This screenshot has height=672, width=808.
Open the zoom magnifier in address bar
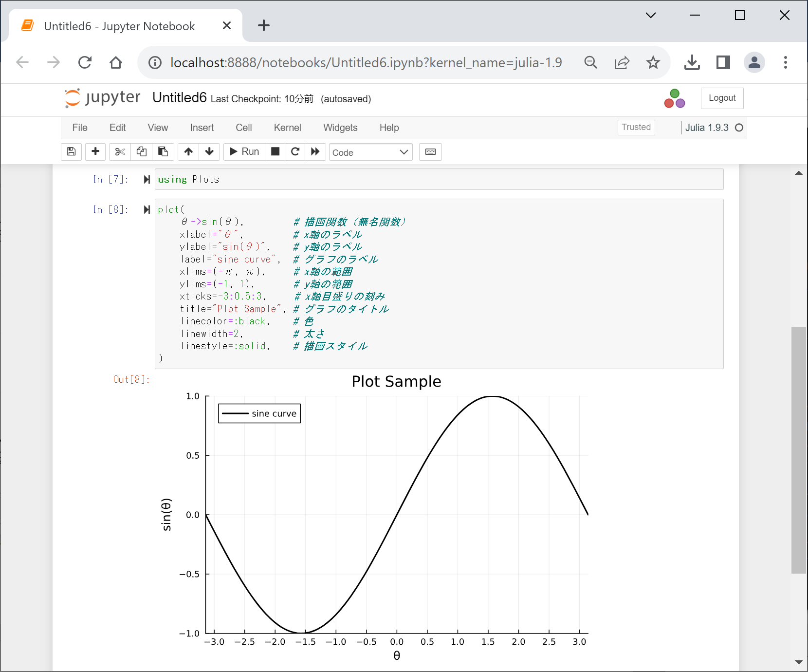coord(590,62)
